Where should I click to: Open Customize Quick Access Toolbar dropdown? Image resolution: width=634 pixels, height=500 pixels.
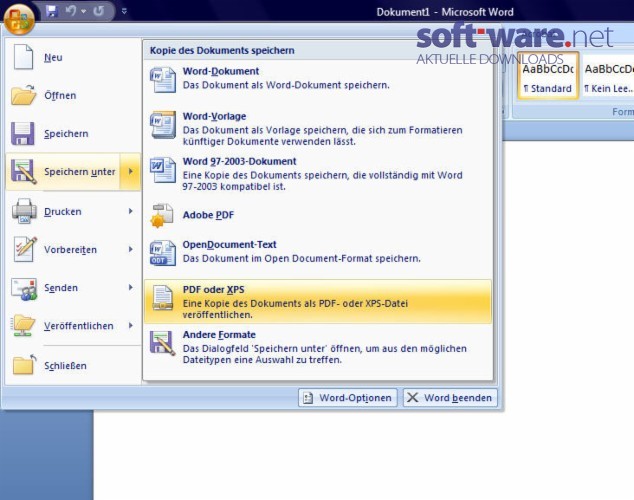pos(124,11)
